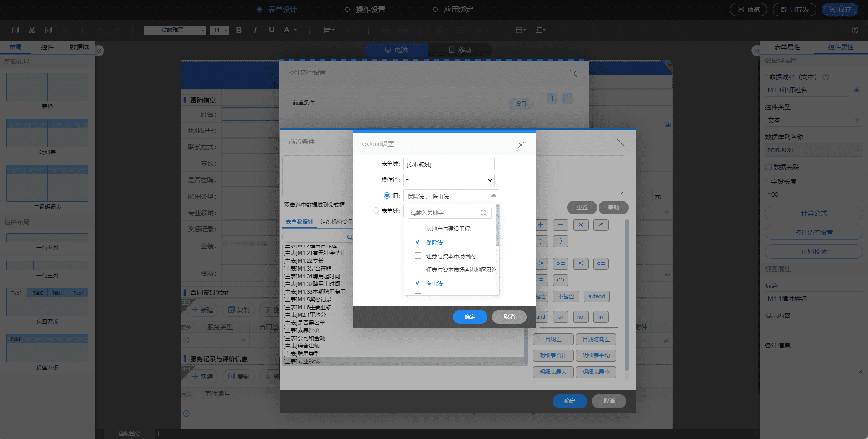Screen dimensions: 868x439
Task: Switch to the 表单属性 tab
Action: 787,47
